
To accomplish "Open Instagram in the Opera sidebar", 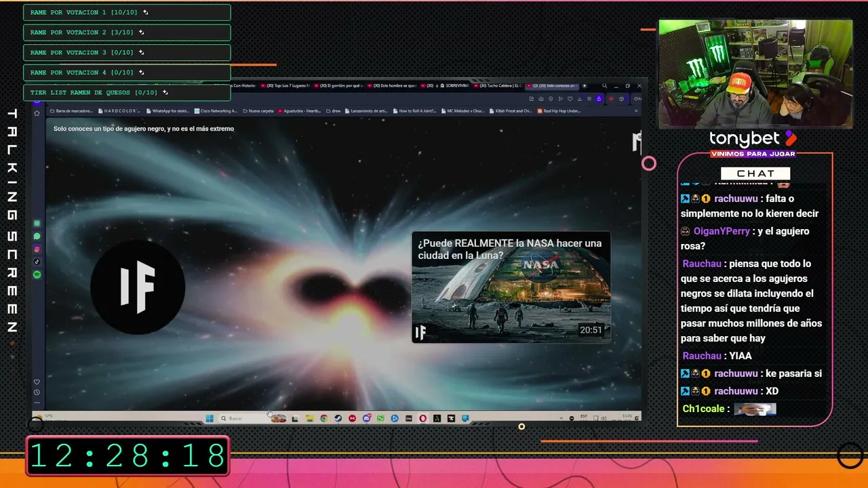I will [37, 249].
